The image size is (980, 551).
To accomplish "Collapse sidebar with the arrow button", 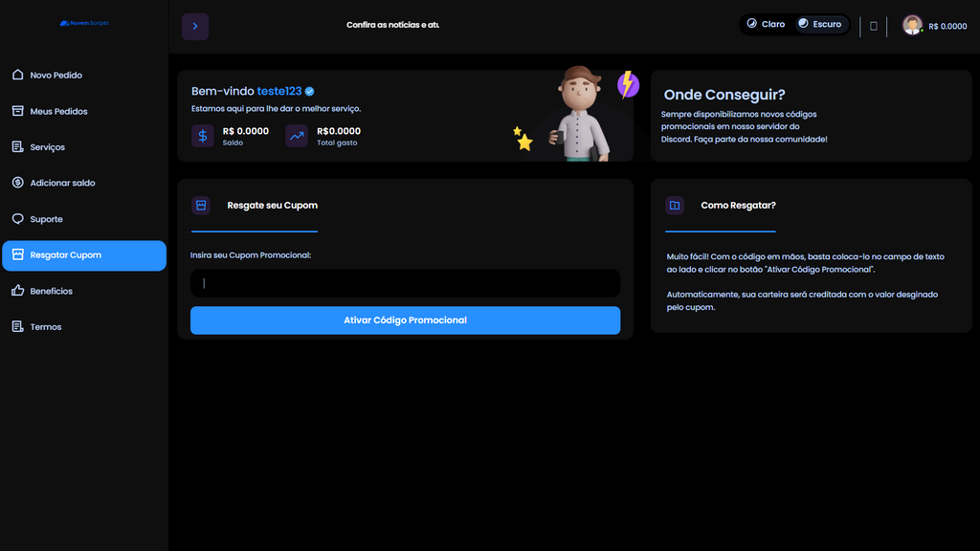I will tap(195, 27).
